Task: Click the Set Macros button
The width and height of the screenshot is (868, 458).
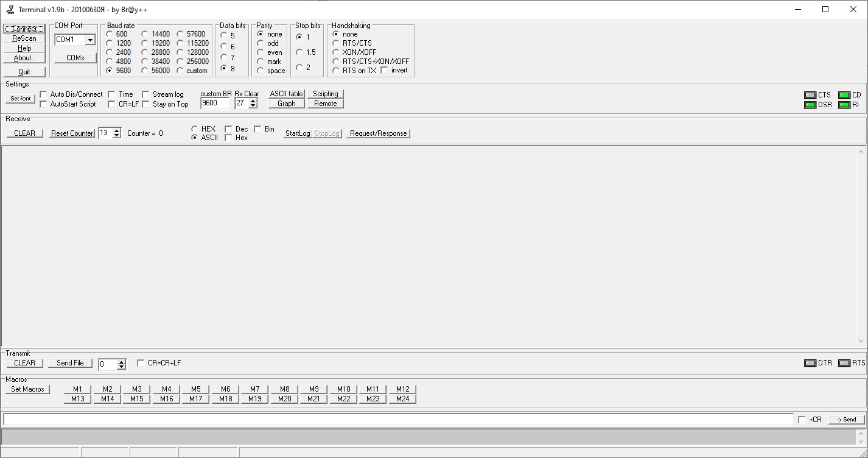Action: pos(27,389)
